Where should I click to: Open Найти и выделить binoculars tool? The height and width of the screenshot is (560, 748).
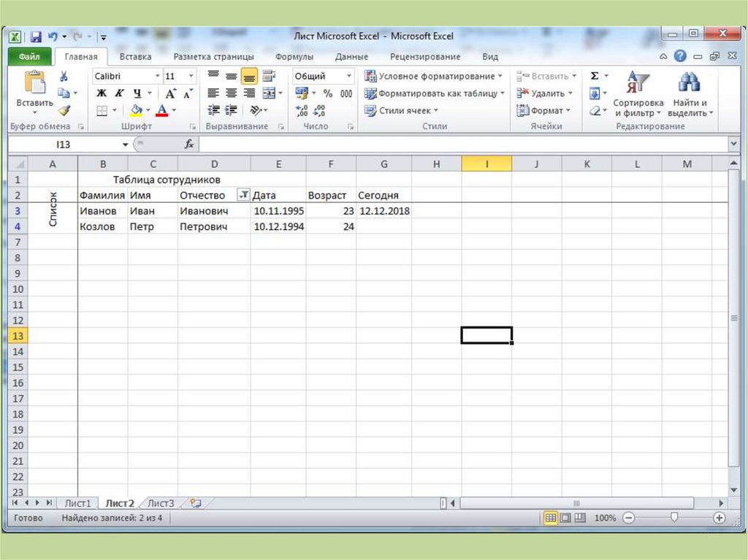tap(689, 93)
